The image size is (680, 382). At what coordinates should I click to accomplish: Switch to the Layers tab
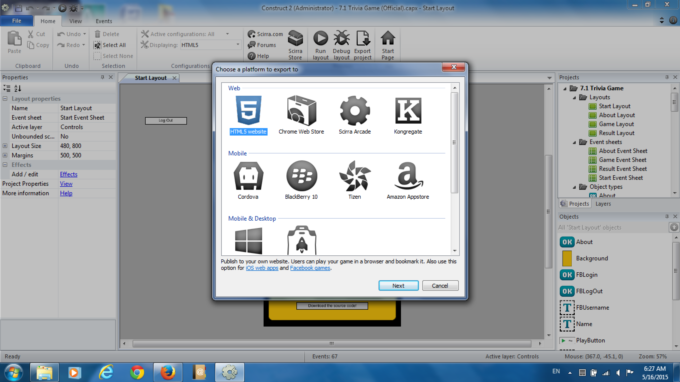[603, 204]
